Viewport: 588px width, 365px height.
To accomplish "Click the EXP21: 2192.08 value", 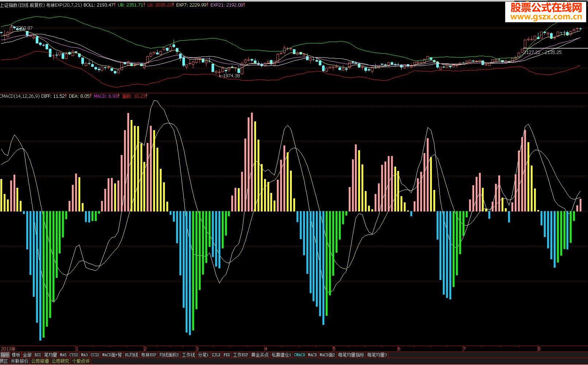I will (228, 5).
